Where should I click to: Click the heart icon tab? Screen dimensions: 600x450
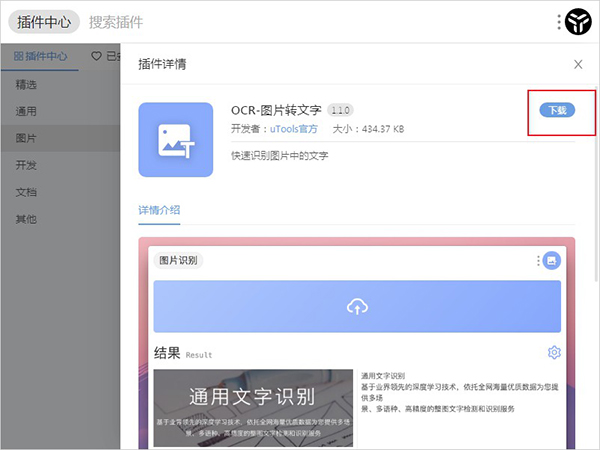97,56
